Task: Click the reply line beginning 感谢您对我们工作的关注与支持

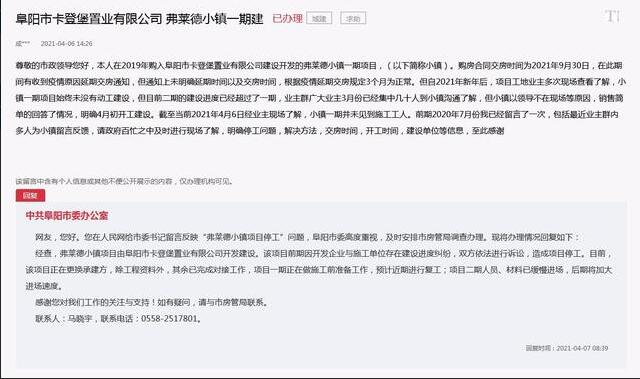Action: coord(151,303)
